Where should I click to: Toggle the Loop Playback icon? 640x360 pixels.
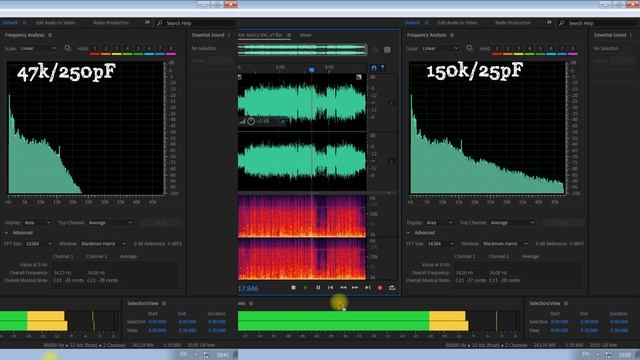[392, 288]
